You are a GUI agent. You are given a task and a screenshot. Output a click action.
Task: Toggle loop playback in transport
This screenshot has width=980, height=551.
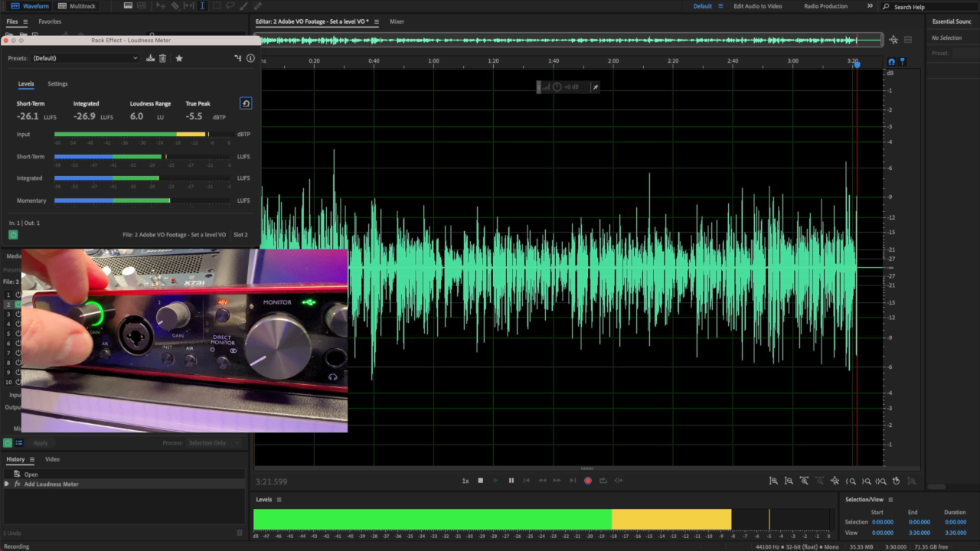pyautogui.click(x=603, y=481)
